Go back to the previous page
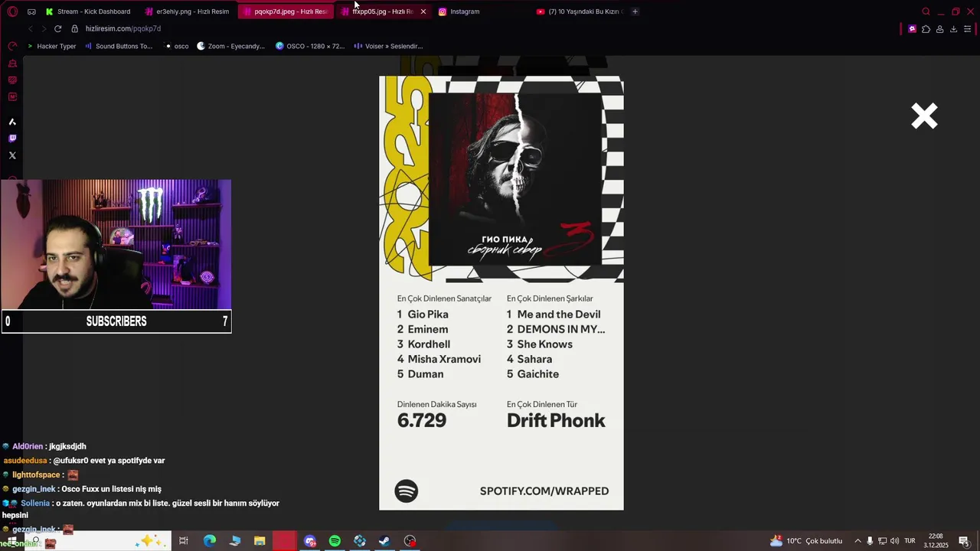The height and width of the screenshot is (551, 980). point(30,28)
